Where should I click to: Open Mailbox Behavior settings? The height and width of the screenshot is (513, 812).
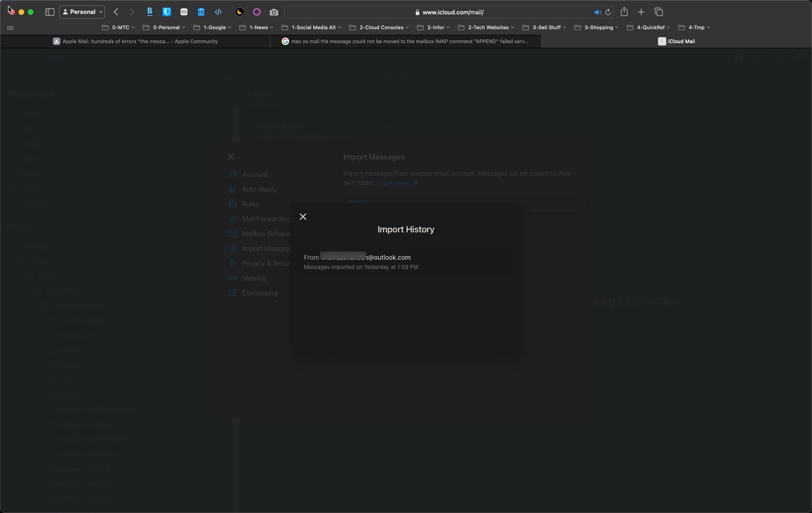259,234
